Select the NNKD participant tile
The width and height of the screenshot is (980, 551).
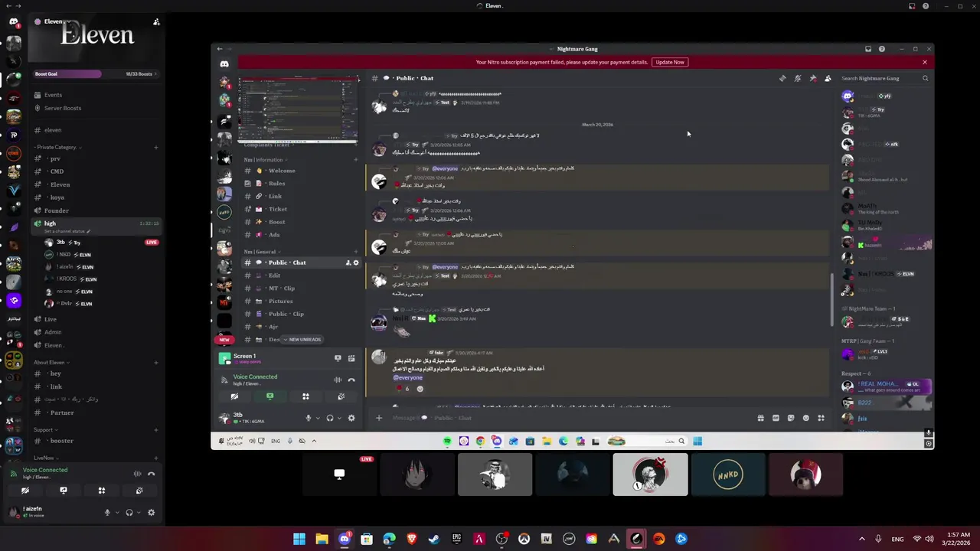pos(728,474)
